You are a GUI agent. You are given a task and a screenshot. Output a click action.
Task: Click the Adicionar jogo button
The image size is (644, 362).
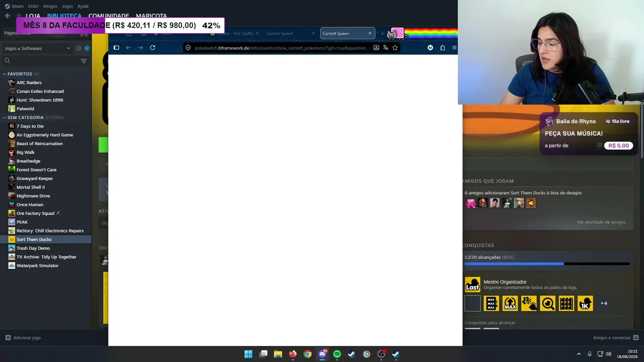(23, 338)
